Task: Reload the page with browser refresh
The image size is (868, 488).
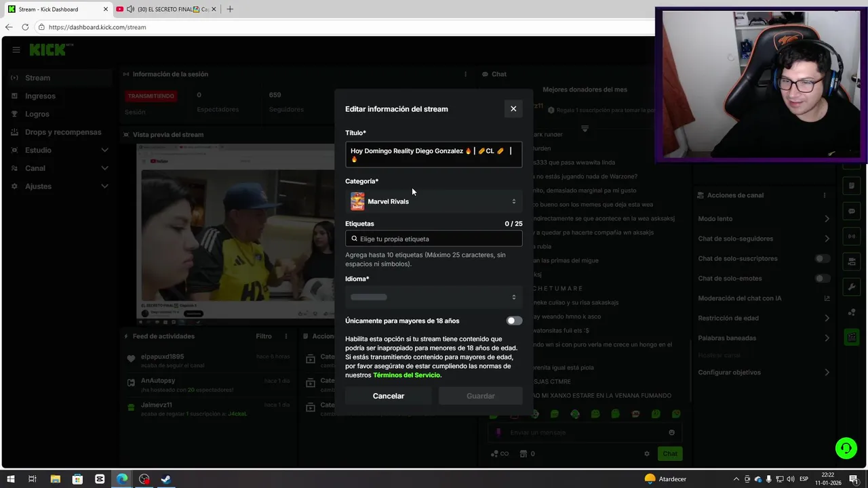Action: 25,27
